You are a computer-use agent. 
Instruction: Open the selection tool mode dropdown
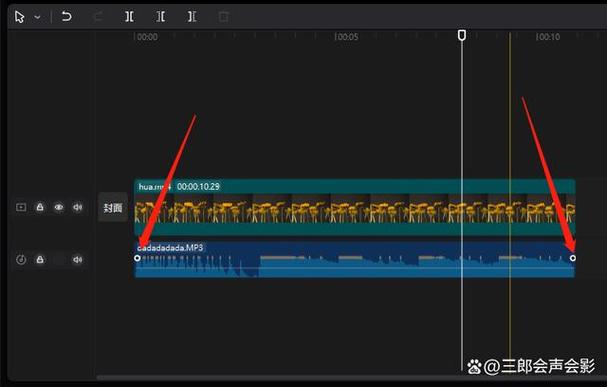[38, 17]
